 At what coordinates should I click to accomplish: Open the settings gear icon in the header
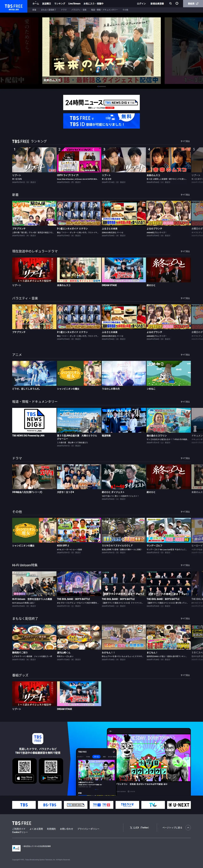pyautogui.click(x=177, y=3)
